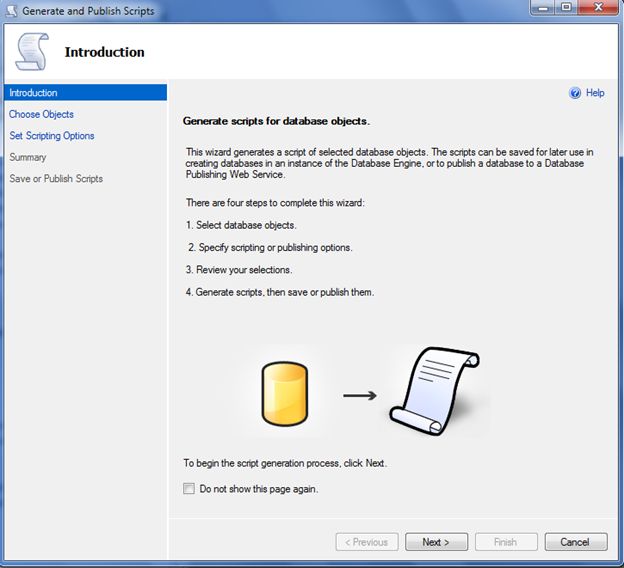The height and width of the screenshot is (568, 624).
Task: Click the script scroll icon in title bar
Action: click(x=12, y=11)
